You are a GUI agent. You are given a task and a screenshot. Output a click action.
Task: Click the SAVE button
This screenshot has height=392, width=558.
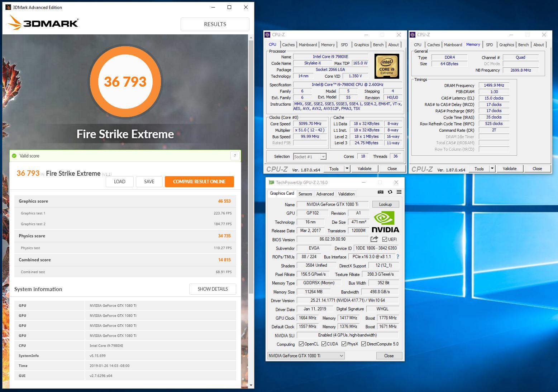point(149,182)
